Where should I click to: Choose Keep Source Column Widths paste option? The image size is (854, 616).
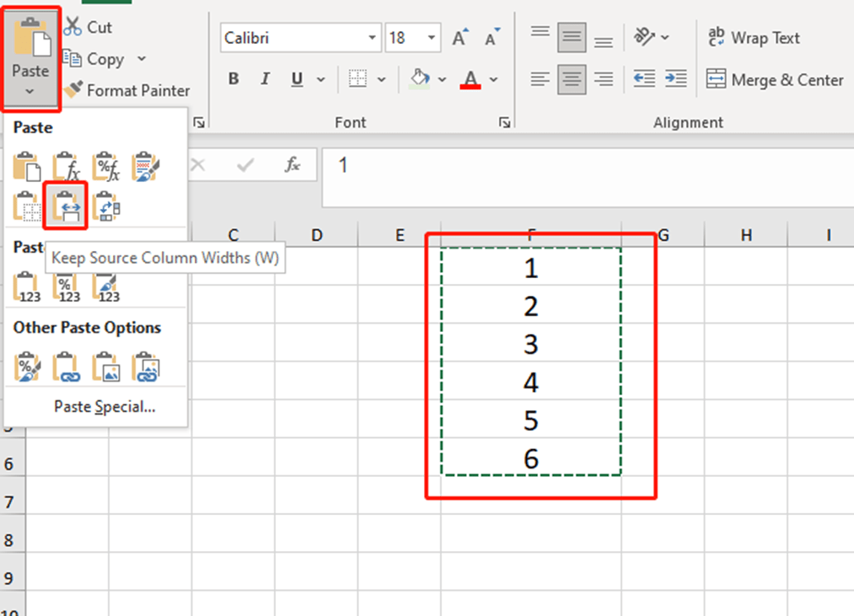(65, 206)
